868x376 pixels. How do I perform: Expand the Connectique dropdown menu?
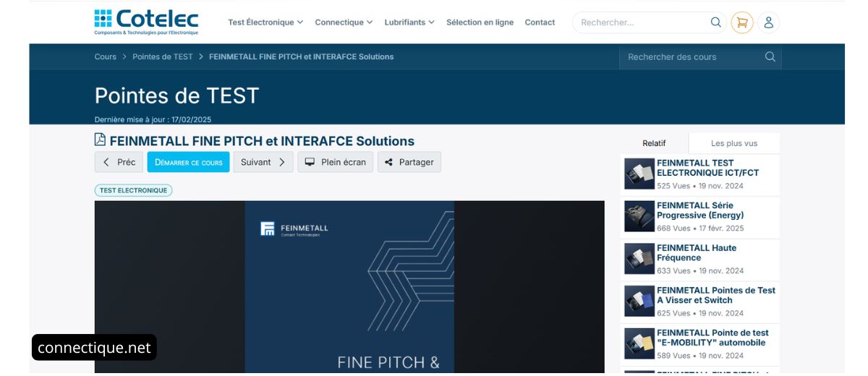click(344, 22)
